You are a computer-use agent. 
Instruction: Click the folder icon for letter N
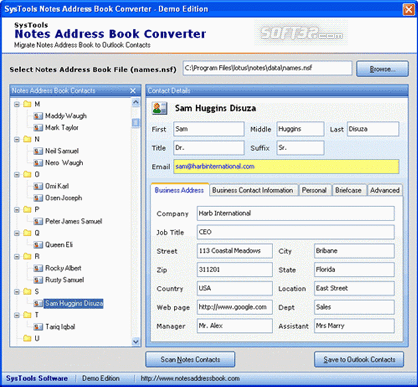click(27, 139)
